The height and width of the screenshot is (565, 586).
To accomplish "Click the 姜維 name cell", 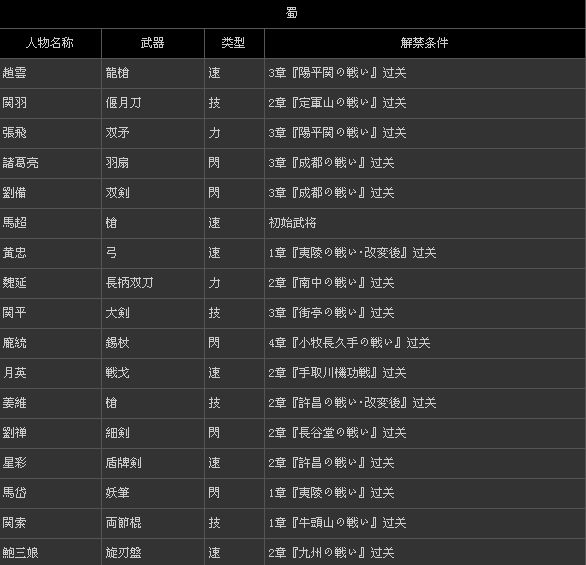I will [x=50, y=403].
